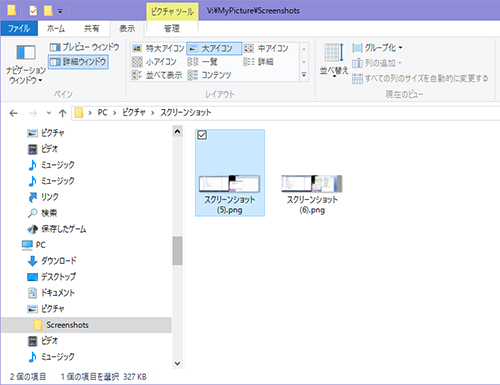Click the スクリーンショット (6).png file name
The image size is (500, 385).
(312, 205)
